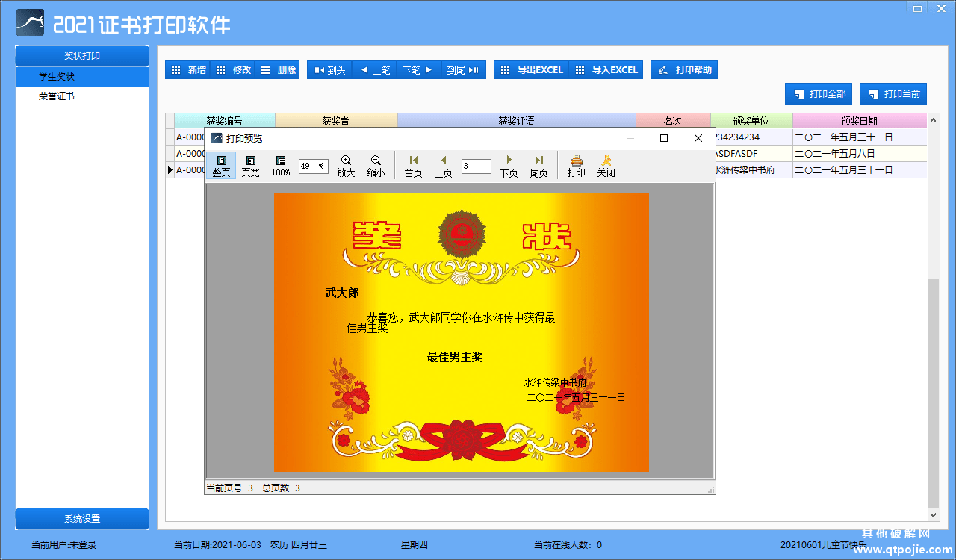The height and width of the screenshot is (560, 956).
Task: Click the application logo icon in title bar
Action: (x=31, y=23)
